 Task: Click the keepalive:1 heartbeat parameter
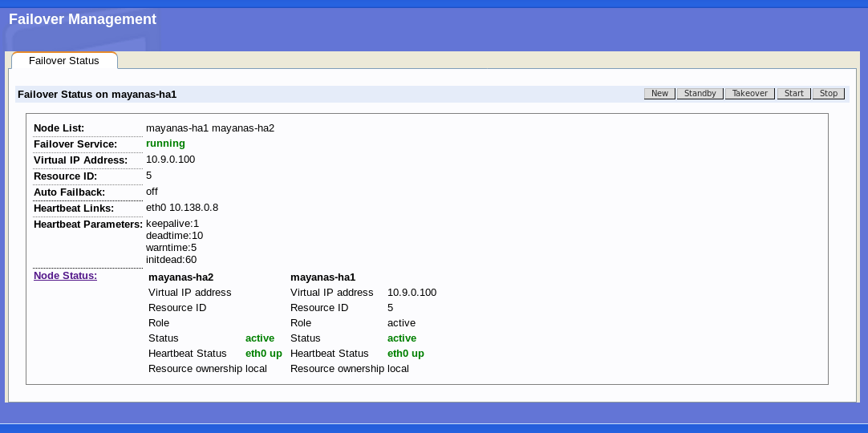(172, 224)
